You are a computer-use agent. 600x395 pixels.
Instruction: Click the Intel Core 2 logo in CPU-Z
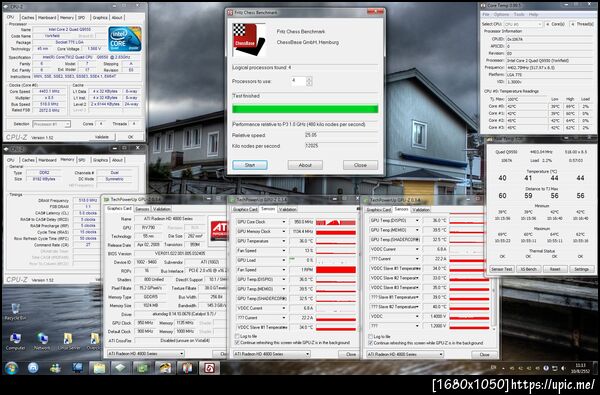[x=125, y=39]
